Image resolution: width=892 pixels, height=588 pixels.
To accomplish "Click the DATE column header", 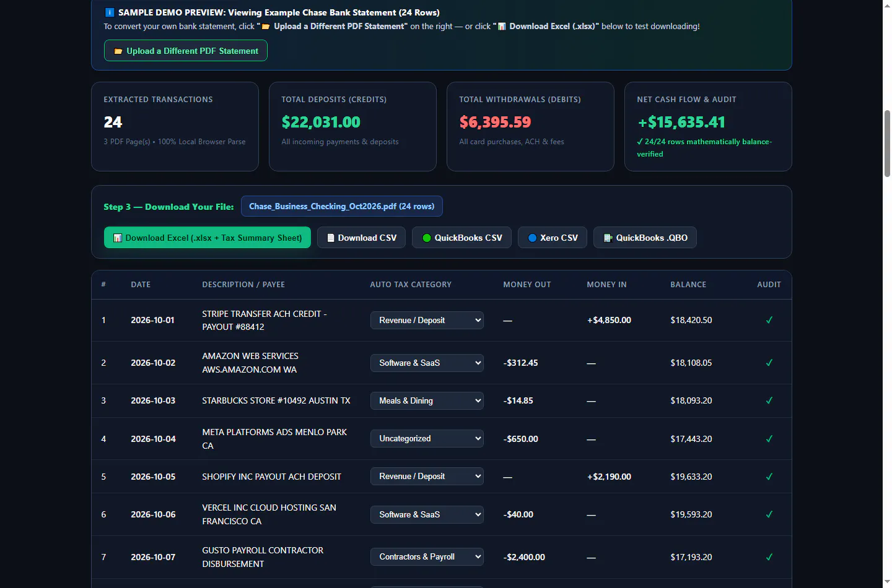I will click(141, 285).
